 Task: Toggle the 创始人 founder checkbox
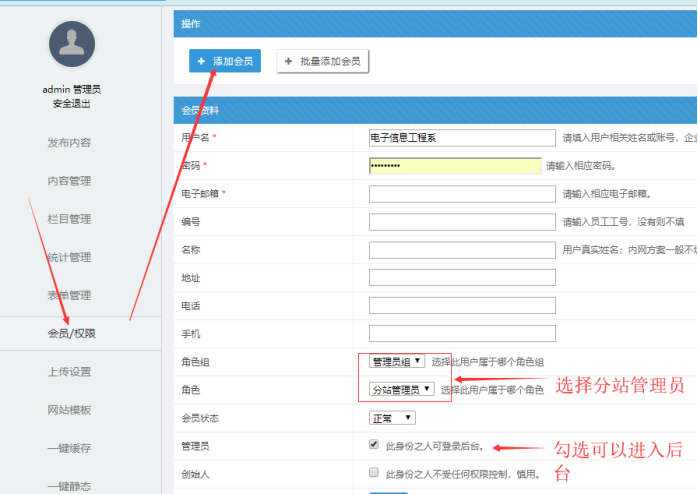(x=374, y=472)
